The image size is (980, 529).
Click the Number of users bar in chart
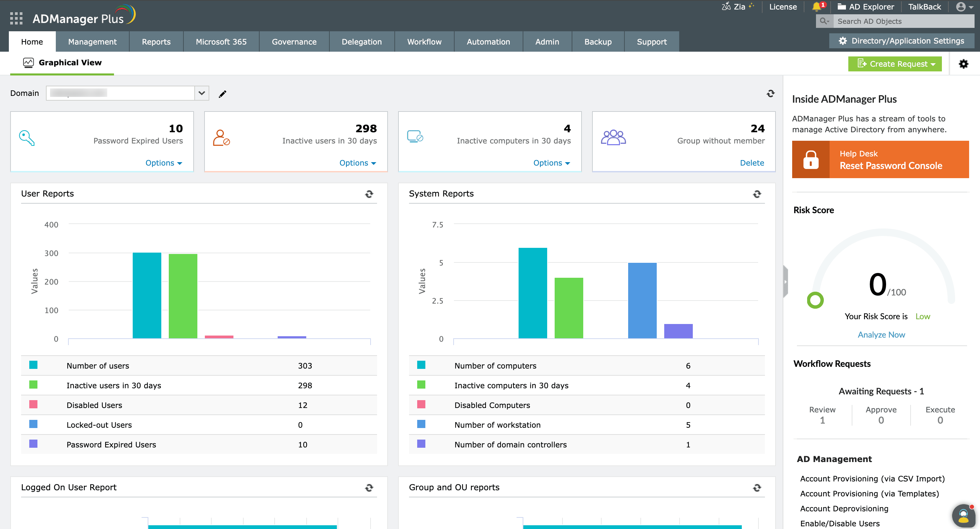point(147,295)
